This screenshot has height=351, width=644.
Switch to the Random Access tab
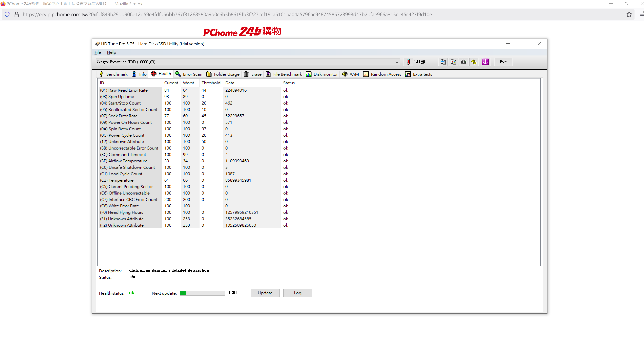coord(382,74)
